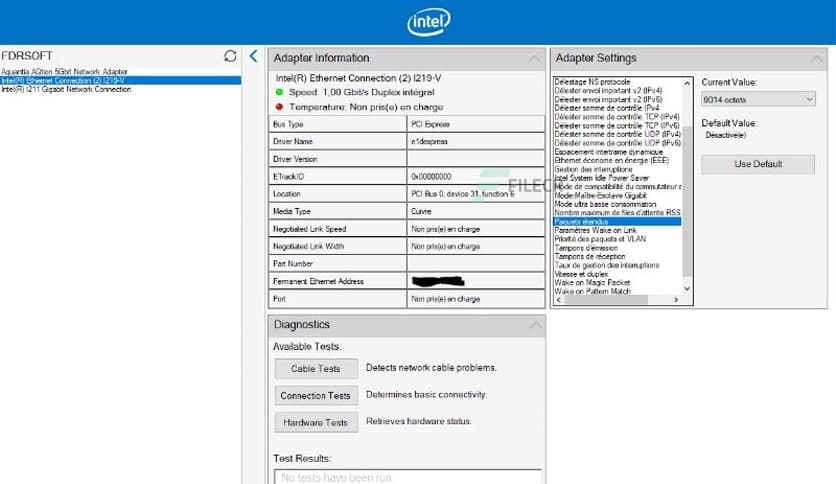Refresh the FDRSOFT adapter list
836x484 pixels.
click(x=230, y=56)
